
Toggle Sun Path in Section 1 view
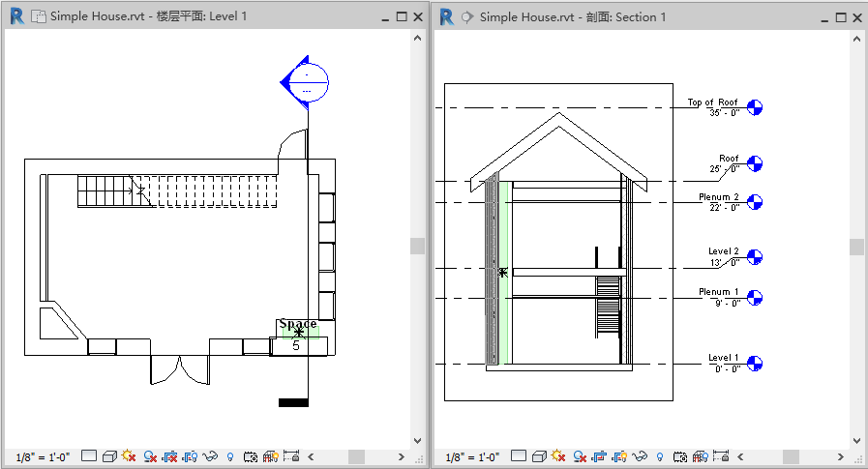click(558, 456)
